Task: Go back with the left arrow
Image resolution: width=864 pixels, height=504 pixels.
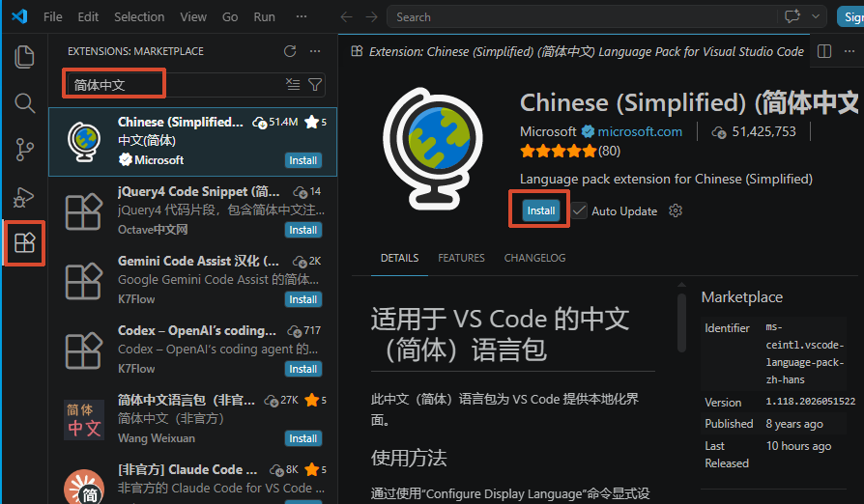Action: pos(346,17)
